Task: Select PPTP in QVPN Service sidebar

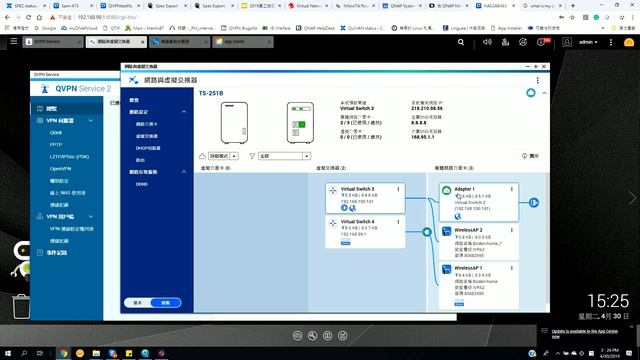Action: click(x=56, y=144)
